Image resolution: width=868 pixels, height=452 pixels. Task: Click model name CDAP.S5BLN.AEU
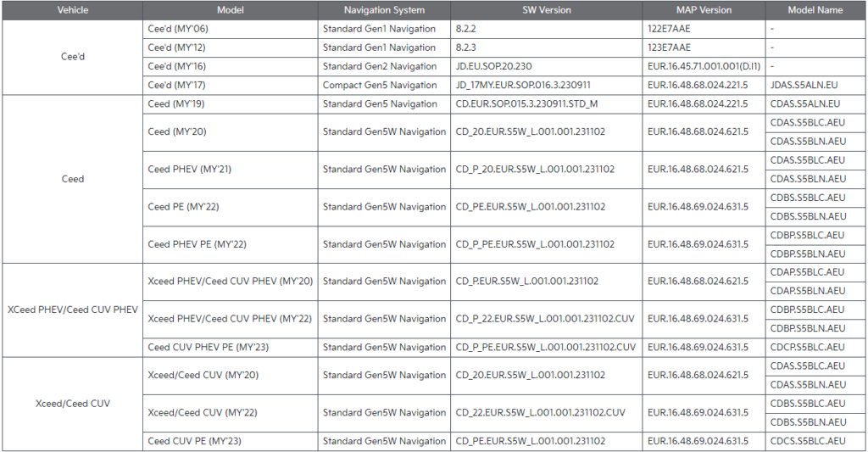(815, 292)
